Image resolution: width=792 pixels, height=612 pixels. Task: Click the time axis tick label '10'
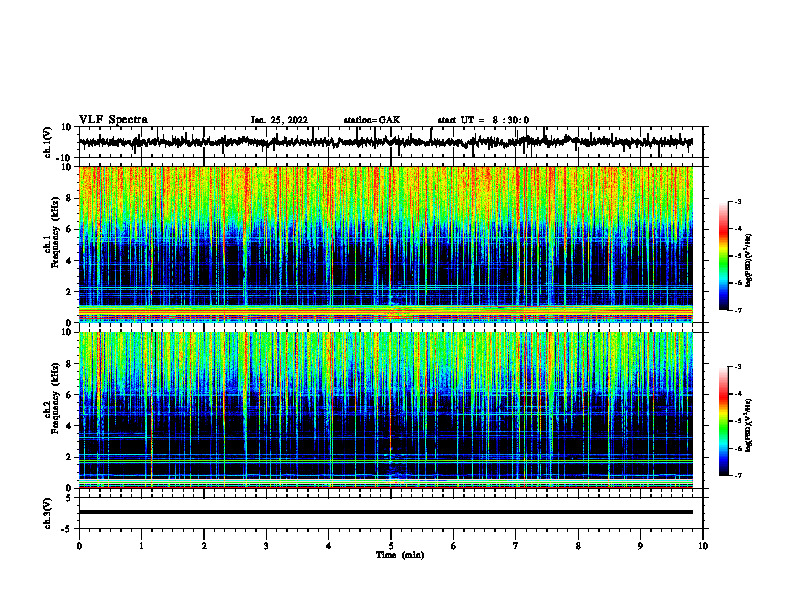point(703,546)
